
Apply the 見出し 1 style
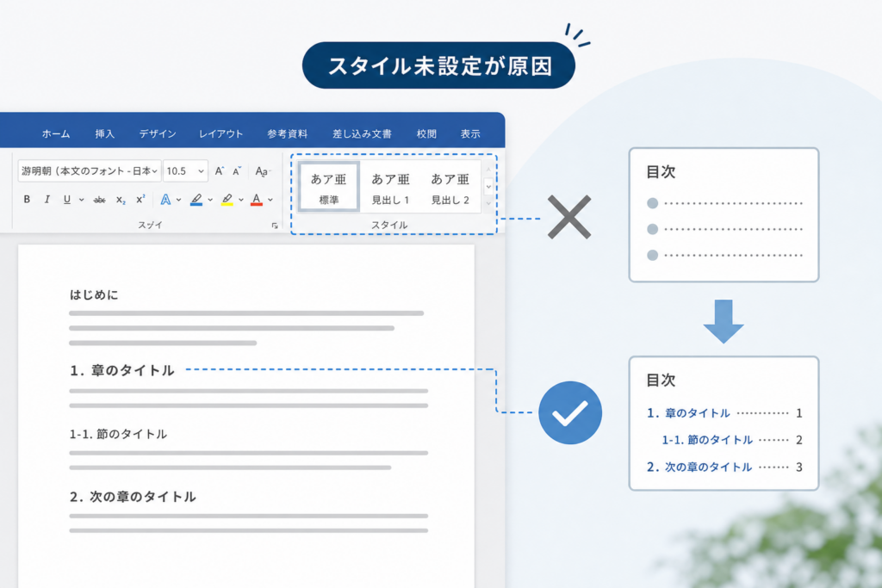tap(390, 187)
